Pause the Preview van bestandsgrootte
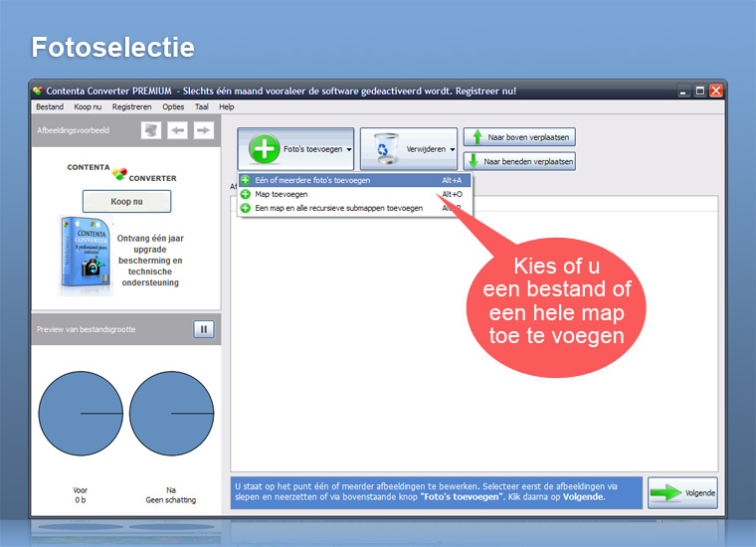Image resolution: width=756 pixels, height=547 pixels. 204,329
